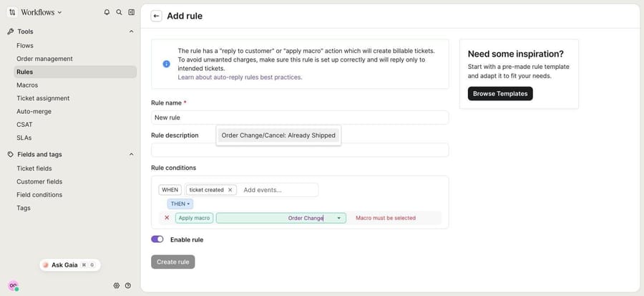Open the THEN action dropdown

click(180, 204)
